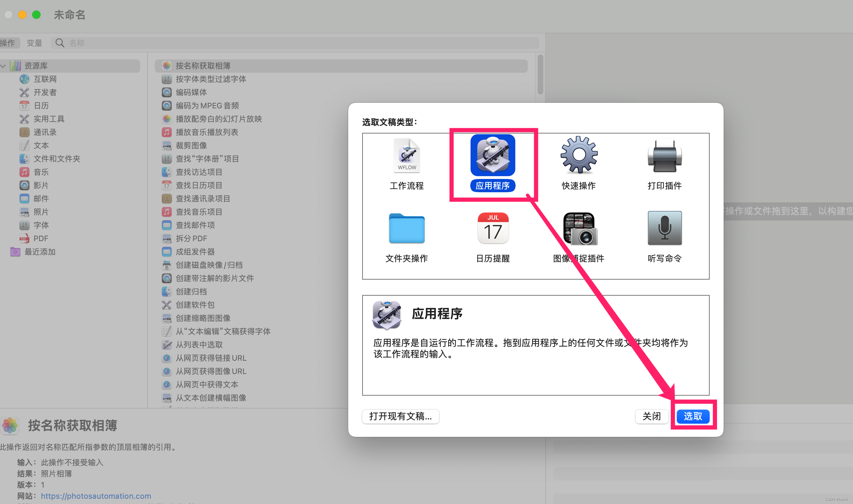The width and height of the screenshot is (853, 504).
Task: Click the 应用程序 Automator robot icon
Action: point(493,156)
